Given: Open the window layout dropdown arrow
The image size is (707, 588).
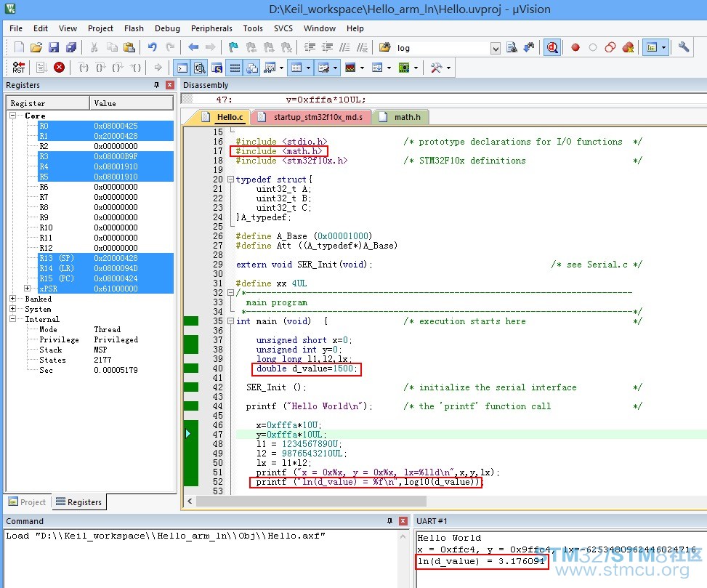Looking at the screenshot, I should tap(663, 48).
